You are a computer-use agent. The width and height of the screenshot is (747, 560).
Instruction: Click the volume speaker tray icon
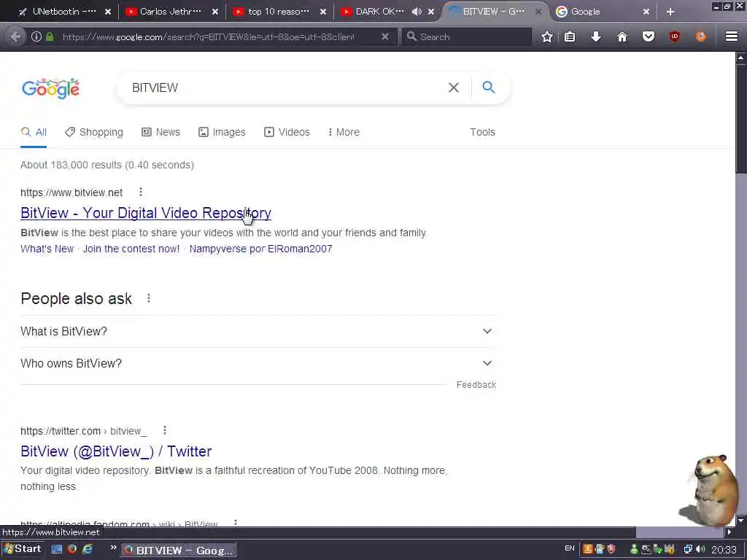click(x=700, y=550)
